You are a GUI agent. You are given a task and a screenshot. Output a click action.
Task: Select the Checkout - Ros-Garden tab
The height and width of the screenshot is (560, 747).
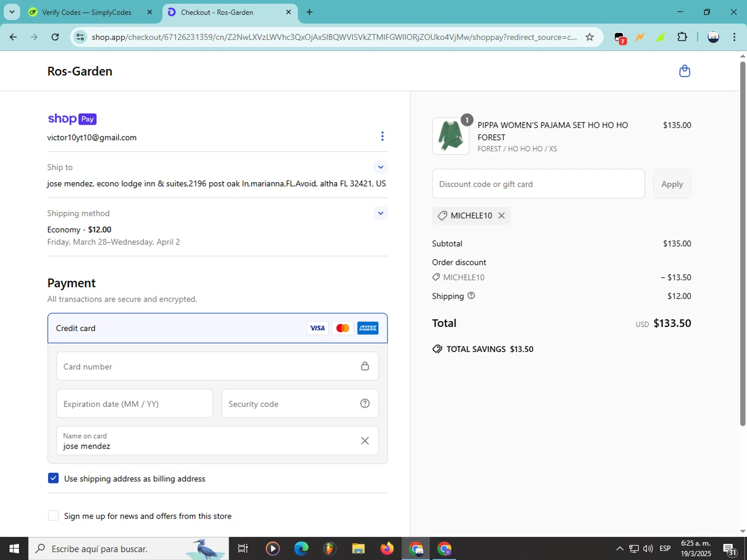[x=230, y=12]
